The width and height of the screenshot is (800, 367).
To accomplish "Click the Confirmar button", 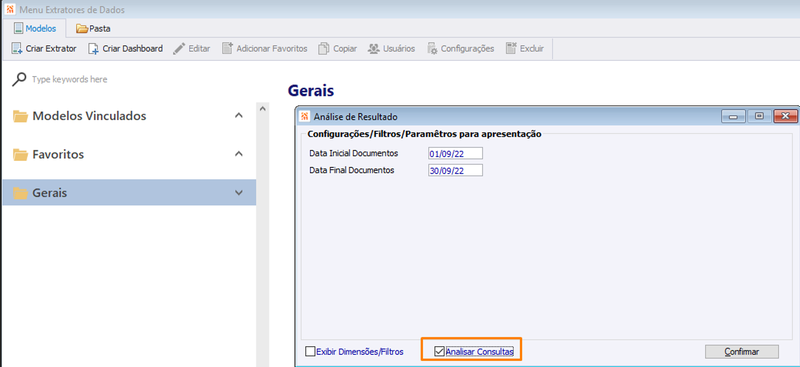I will coord(742,352).
